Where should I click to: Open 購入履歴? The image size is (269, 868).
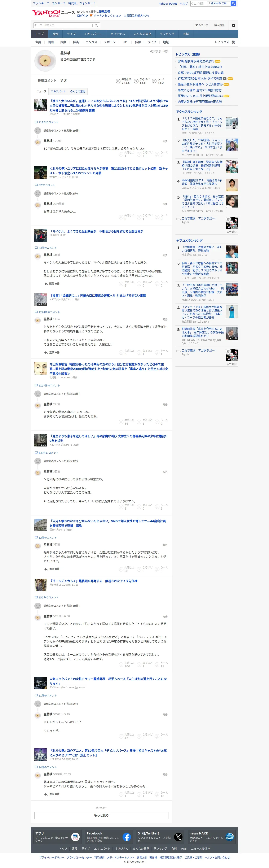tap(219, 25)
